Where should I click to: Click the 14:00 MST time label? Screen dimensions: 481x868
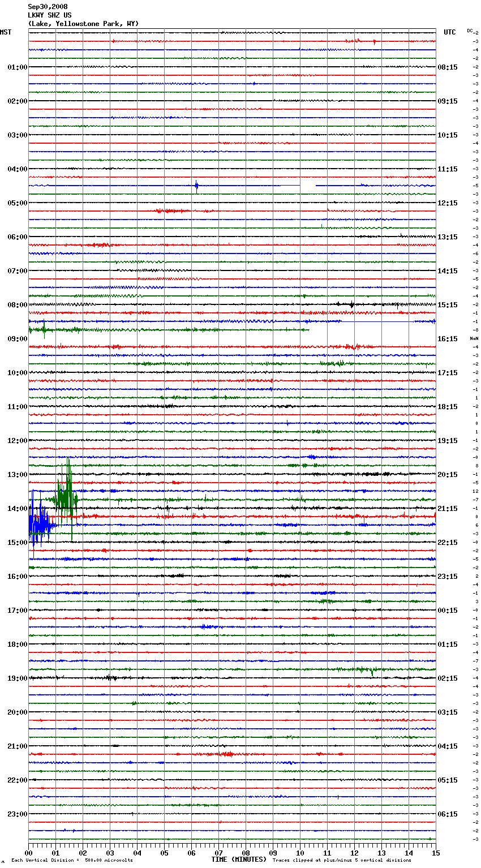point(18,509)
